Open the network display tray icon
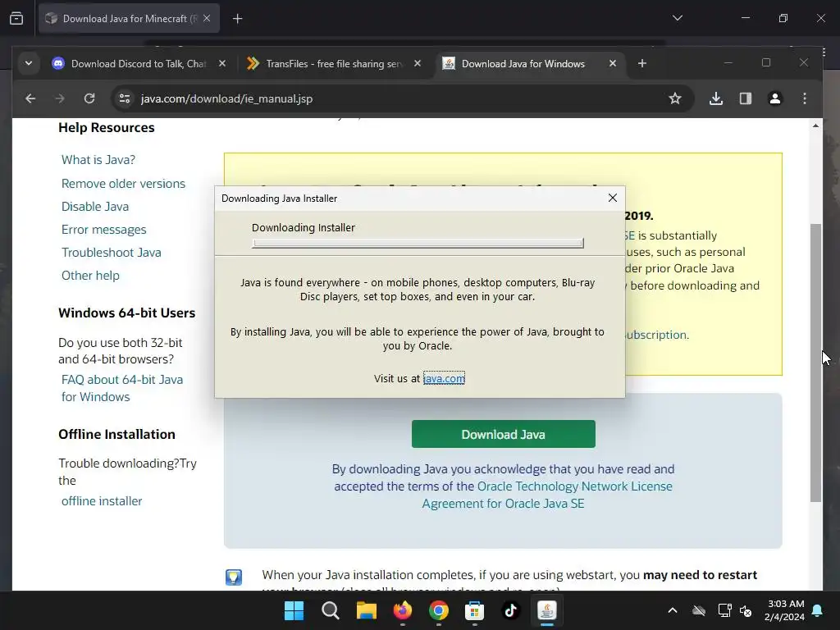840x630 pixels. coord(725,610)
